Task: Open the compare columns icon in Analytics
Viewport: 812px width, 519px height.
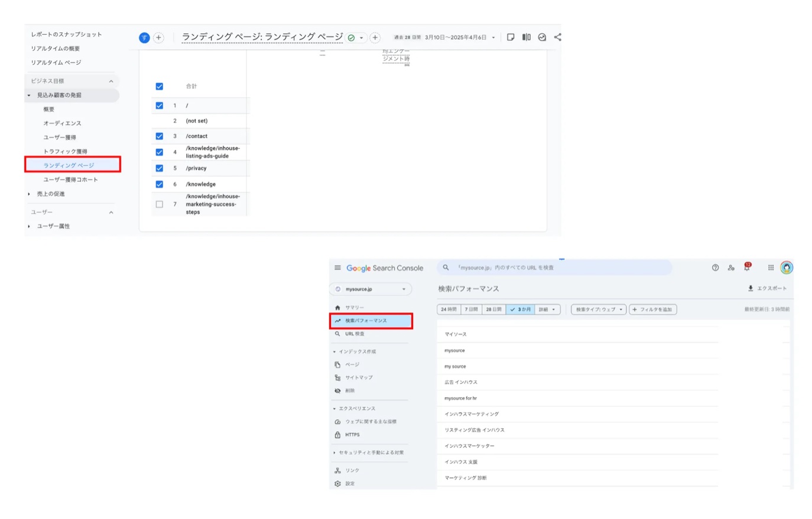Action: coord(526,37)
